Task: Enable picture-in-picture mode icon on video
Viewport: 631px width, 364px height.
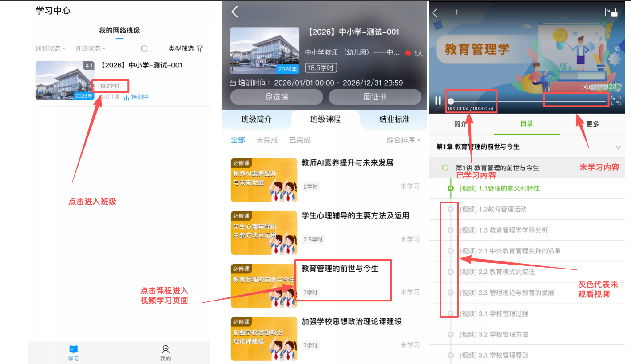Action: point(611,12)
